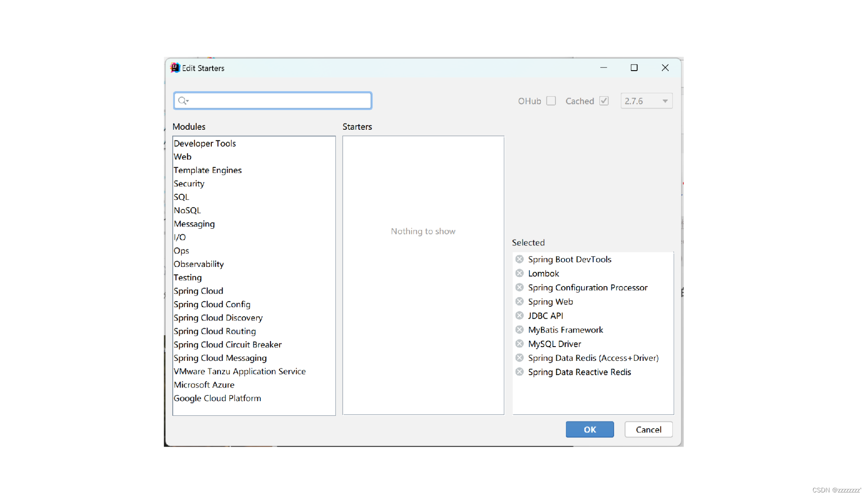The image size is (868, 497).
Task: Click Spring Configuration Processor text
Action: pos(588,287)
